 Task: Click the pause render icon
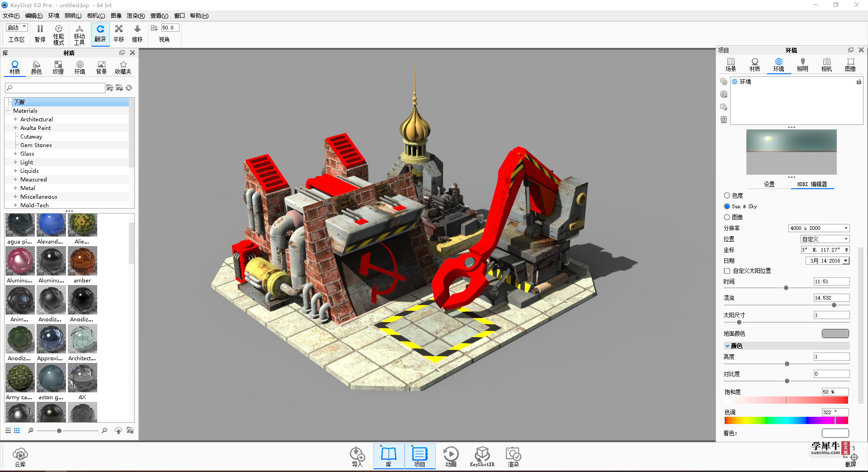click(x=40, y=29)
